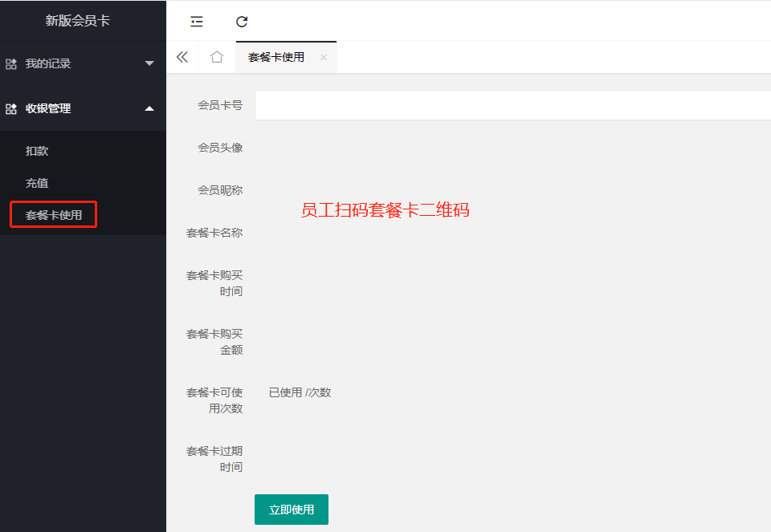Click the 已使用 /次数 value text
Screen dimensions: 771x532
tap(300, 392)
